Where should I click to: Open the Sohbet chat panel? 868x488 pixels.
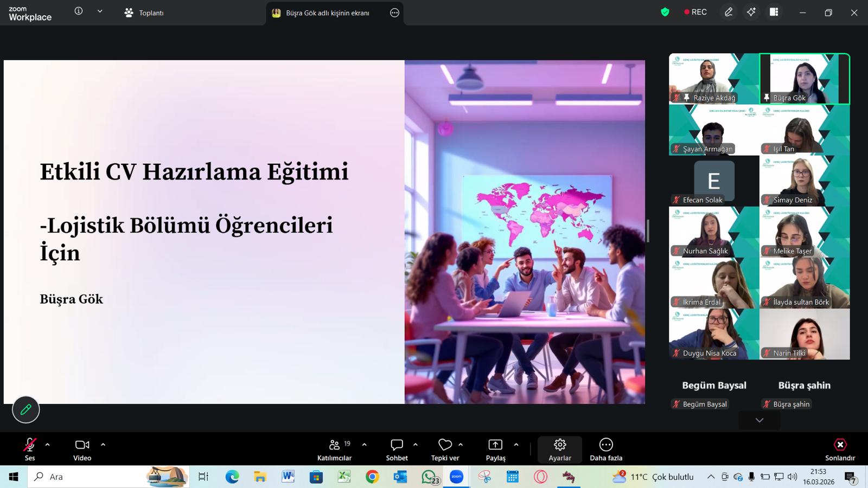(397, 450)
